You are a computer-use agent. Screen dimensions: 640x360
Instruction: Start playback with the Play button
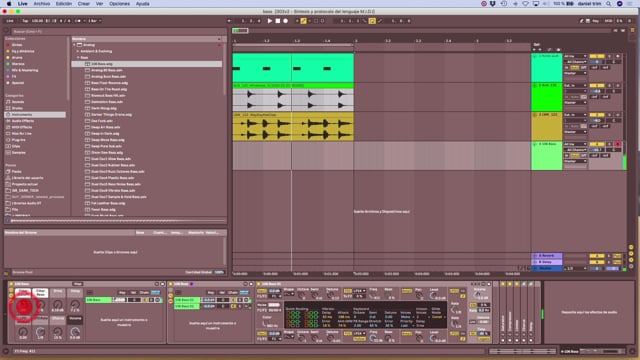point(269,21)
